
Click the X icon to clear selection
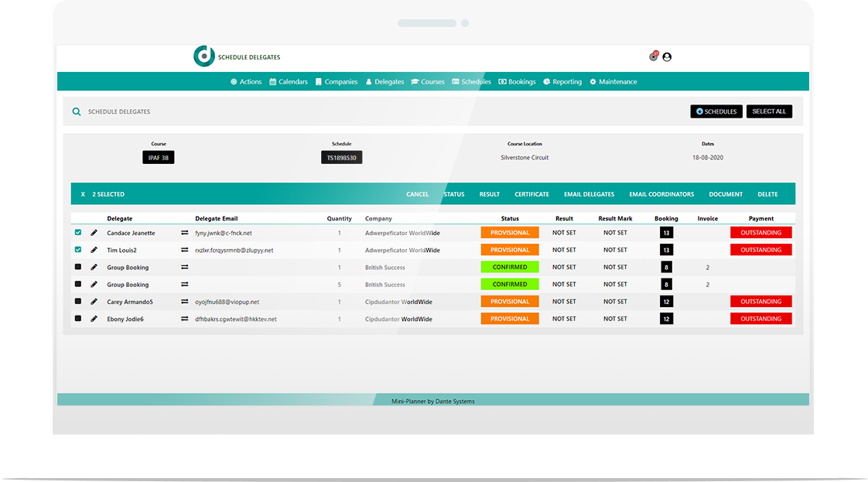click(83, 193)
